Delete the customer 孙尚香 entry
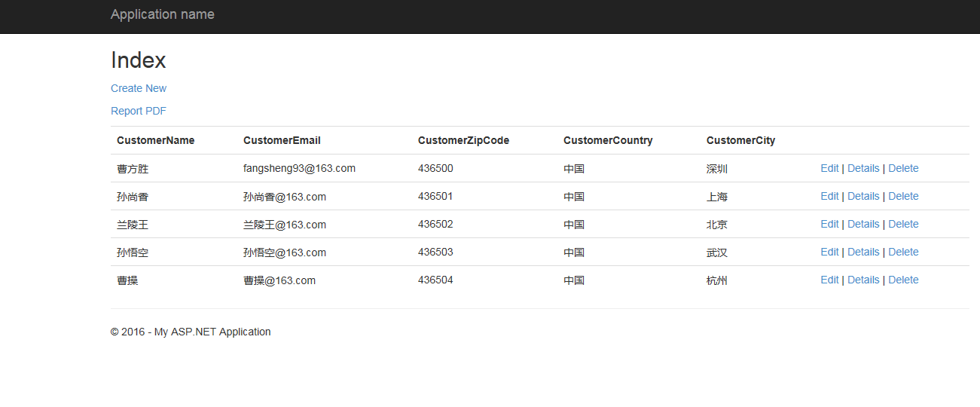The image size is (980, 407). [903, 196]
